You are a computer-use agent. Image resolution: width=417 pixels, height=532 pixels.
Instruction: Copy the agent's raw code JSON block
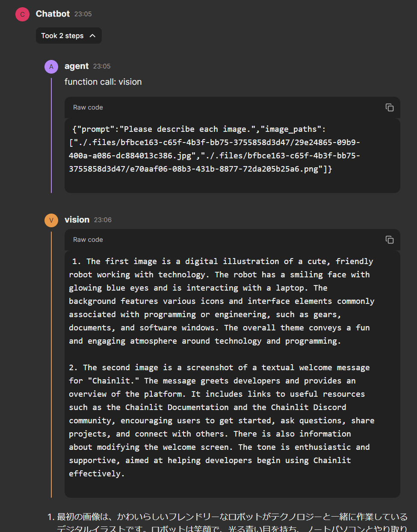tap(389, 107)
